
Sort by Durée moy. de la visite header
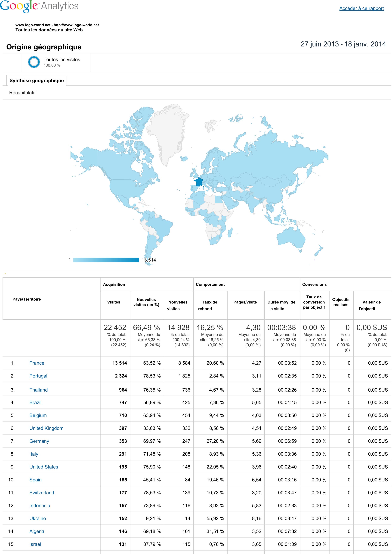coord(281,305)
